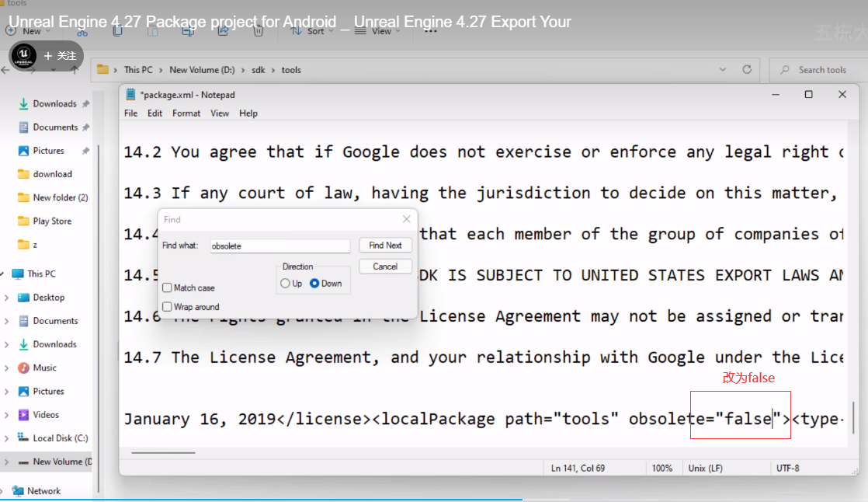Viewport: 868px width, 502px height.
Task: Open Notepad Edit menu
Action: coord(155,113)
